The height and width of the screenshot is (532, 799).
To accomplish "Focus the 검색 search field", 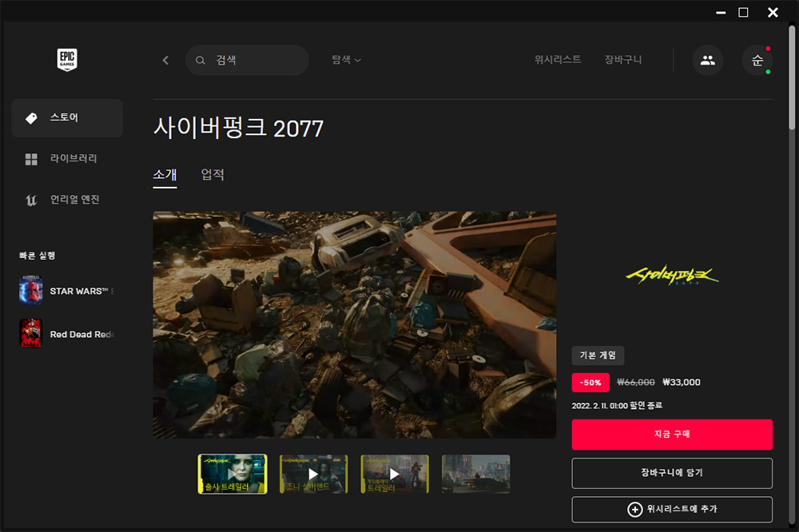I will point(247,60).
